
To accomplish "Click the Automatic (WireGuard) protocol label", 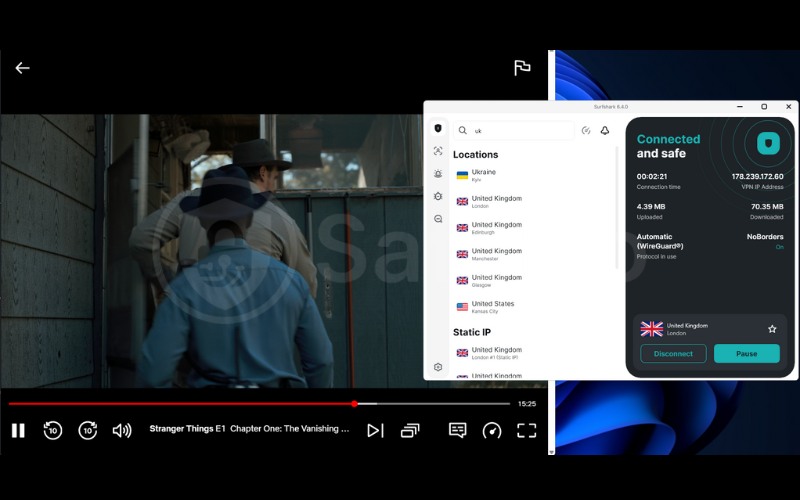I will [x=660, y=241].
